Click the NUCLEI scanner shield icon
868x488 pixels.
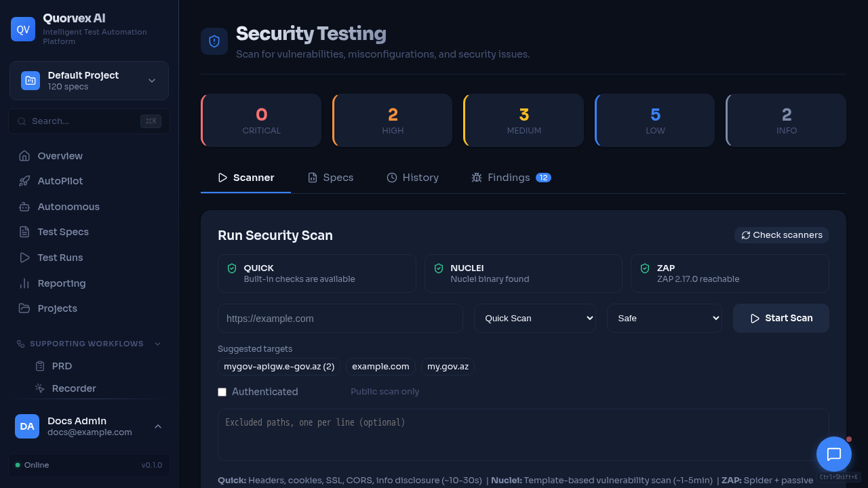[439, 268]
